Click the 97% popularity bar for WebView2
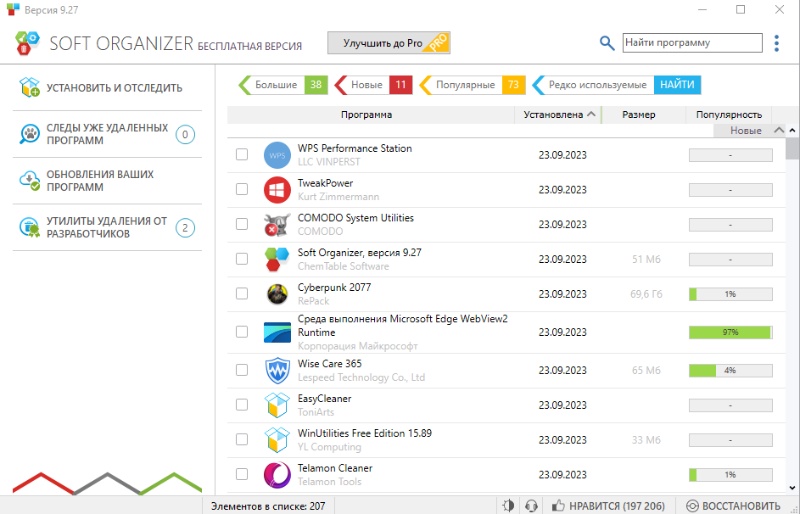The image size is (800, 514). click(x=731, y=332)
